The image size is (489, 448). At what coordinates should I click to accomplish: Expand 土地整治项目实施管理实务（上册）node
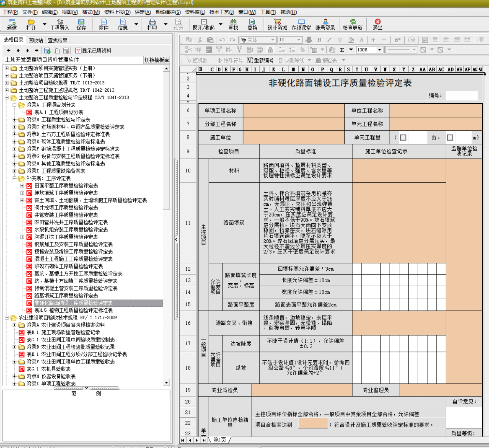click(7, 68)
